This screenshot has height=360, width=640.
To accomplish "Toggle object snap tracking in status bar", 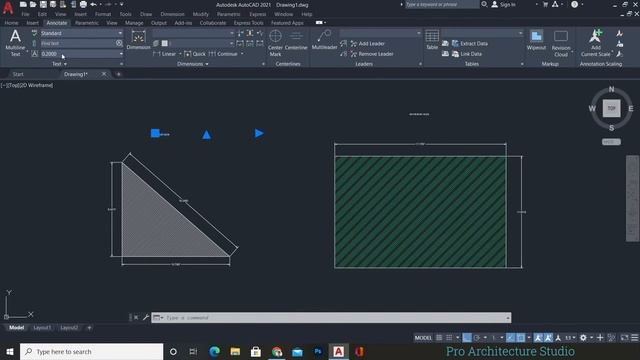I will click(510, 338).
